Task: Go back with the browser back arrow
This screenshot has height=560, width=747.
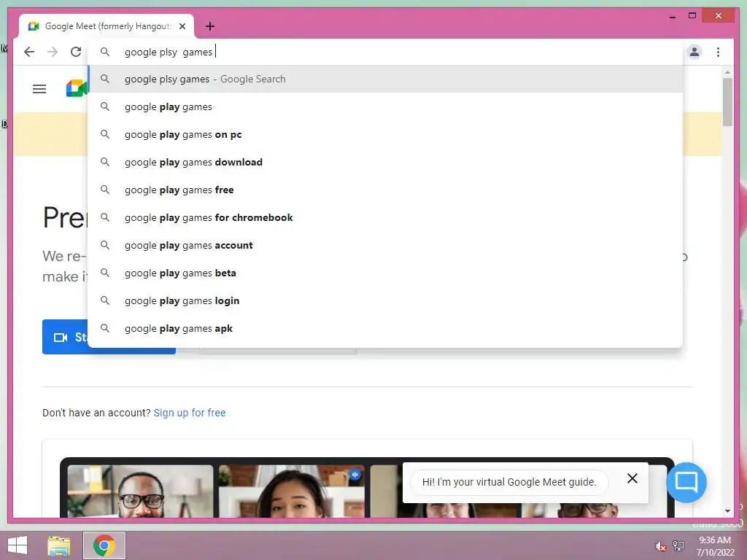Action: [x=29, y=52]
